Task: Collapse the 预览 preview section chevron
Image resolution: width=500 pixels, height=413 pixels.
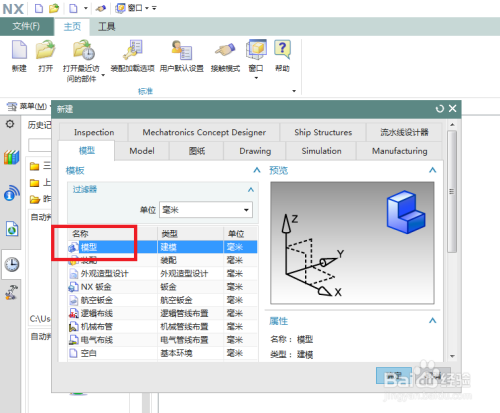Action: tap(432, 170)
